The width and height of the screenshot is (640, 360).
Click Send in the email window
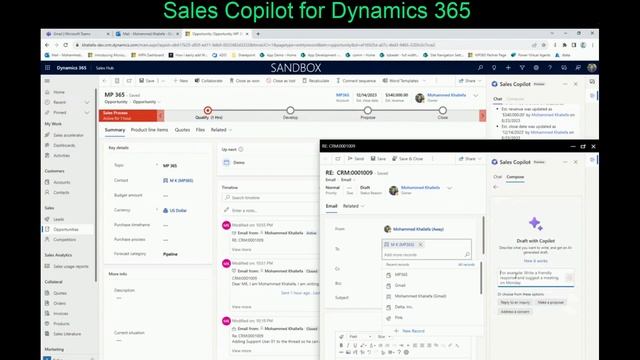(356, 158)
